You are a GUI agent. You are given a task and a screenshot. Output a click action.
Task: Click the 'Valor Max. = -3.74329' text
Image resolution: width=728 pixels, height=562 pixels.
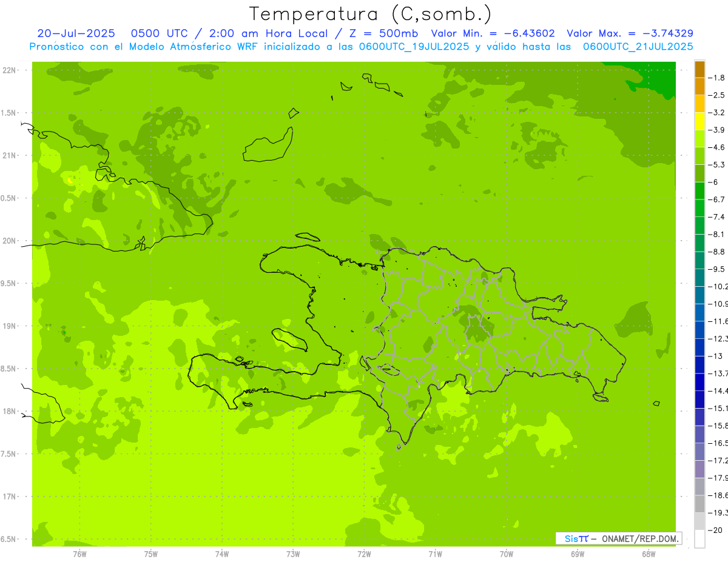coord(630,33)
